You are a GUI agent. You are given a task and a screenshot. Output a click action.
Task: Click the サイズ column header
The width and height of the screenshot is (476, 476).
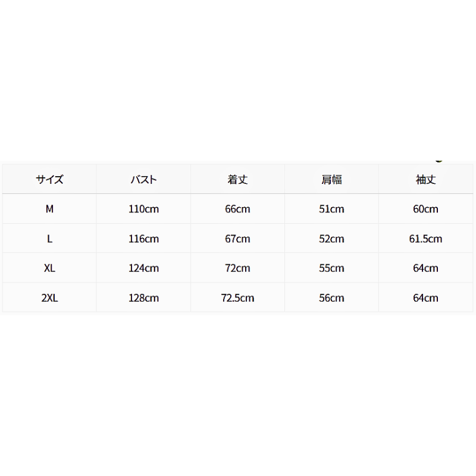coord(49,180)
